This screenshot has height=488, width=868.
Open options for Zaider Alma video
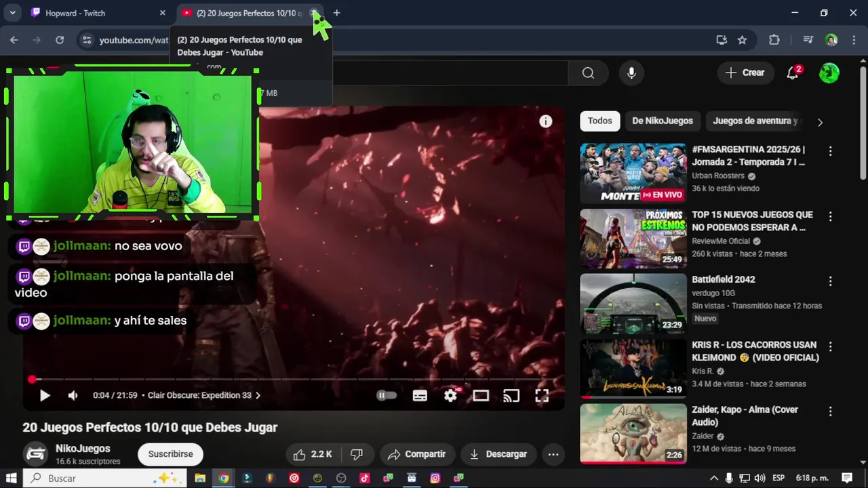click(x=830, y=411)
